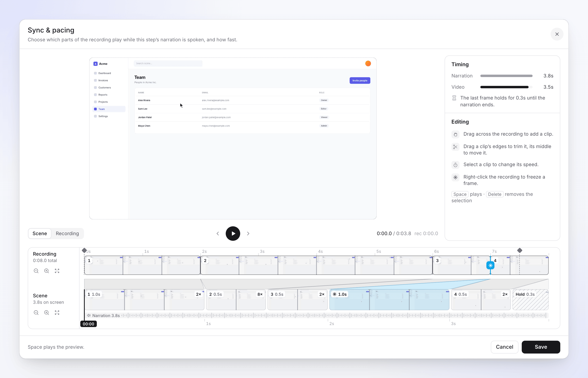Image resolution: width=588 pixels, height=378 pixels.
Task: Close the Sync & pacing dialog
Action: 557,34
